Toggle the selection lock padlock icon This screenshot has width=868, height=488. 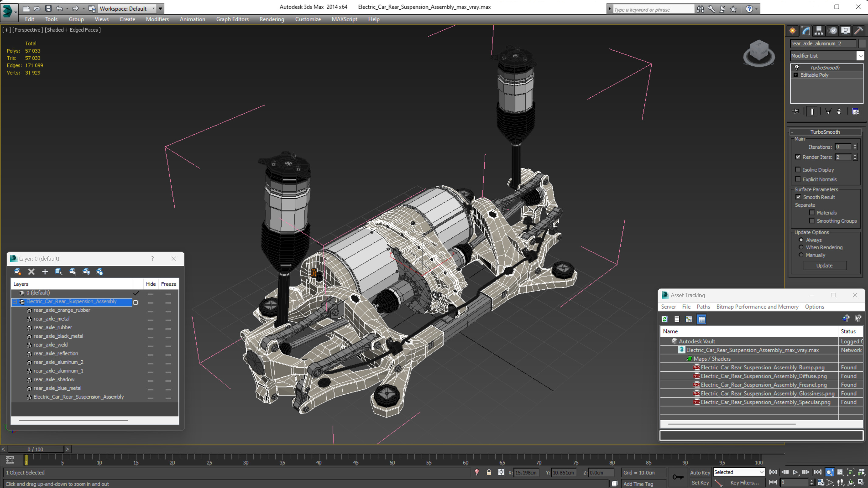[x=489, y=472]
